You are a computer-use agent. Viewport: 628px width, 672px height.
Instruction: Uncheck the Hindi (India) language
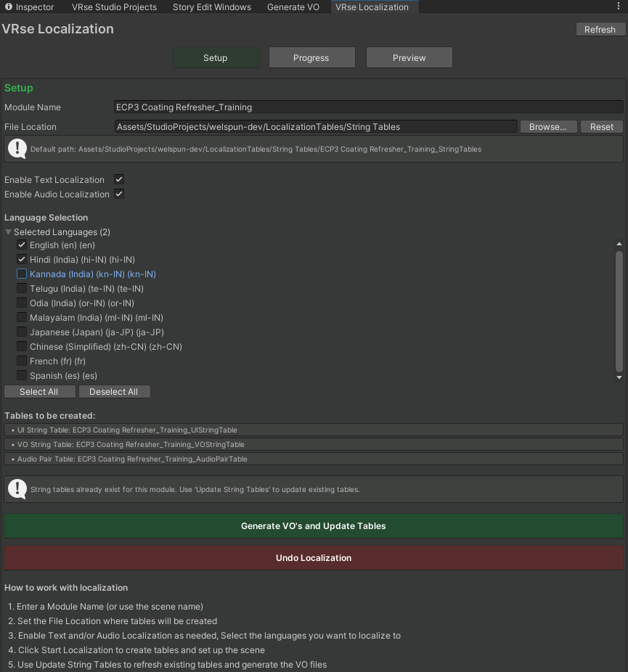coord(22,259)
